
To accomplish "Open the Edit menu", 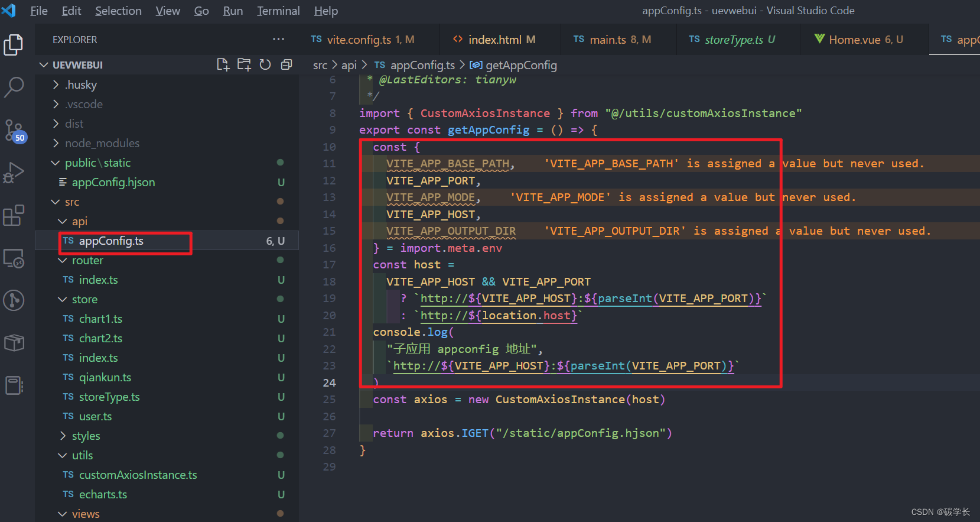I will [x=71, y=11].
